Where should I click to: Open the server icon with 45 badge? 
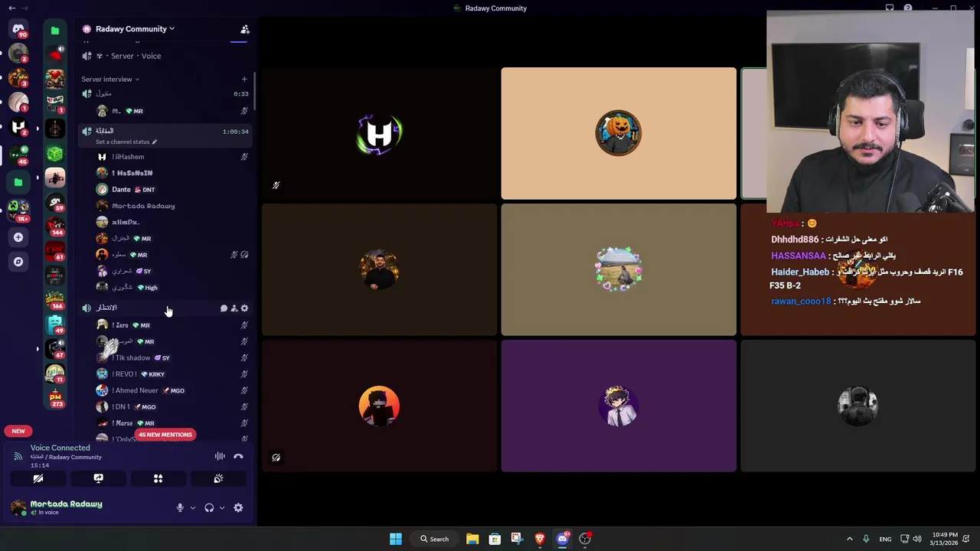pyautogui.click(x=18, y=155)
